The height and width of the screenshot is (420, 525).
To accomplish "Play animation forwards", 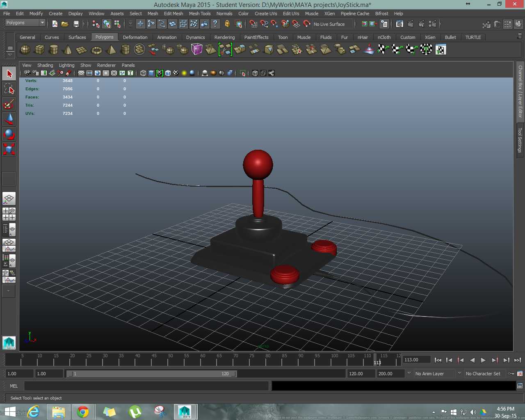I will pyautogui.click(x=483, y=360).
